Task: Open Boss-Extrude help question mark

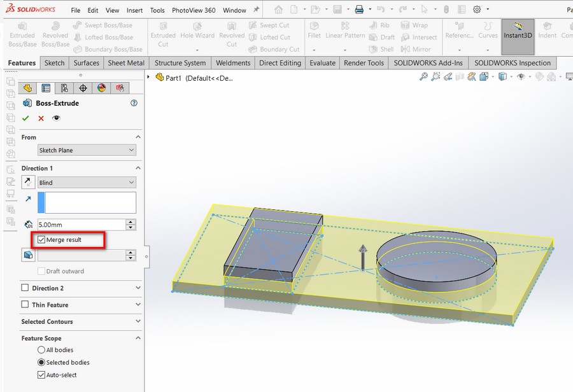Action: [134, 103]
